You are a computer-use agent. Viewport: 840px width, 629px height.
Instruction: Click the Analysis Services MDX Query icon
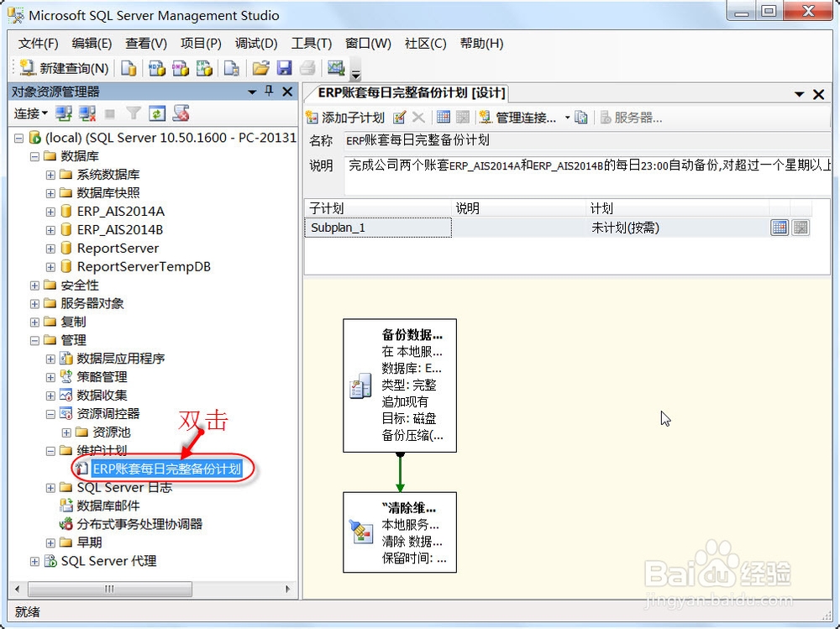156,68
